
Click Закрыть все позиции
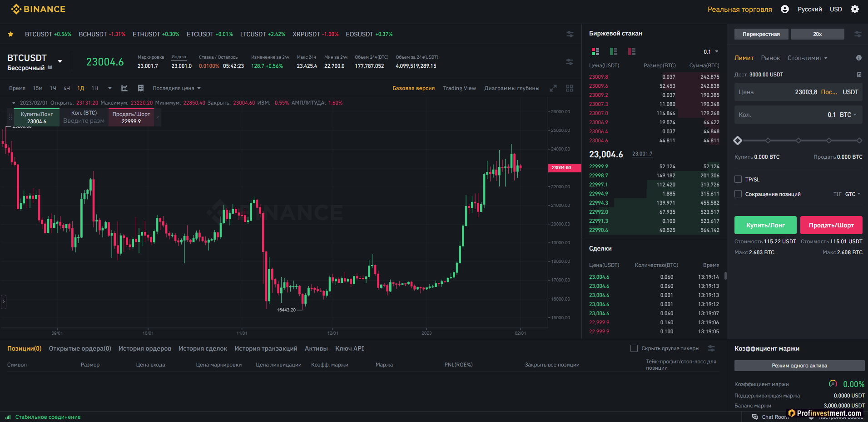point(552,365)
